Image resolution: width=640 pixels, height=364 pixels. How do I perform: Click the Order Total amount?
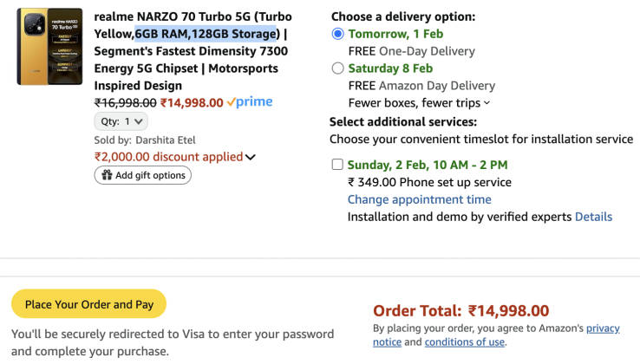coord(508,310)
